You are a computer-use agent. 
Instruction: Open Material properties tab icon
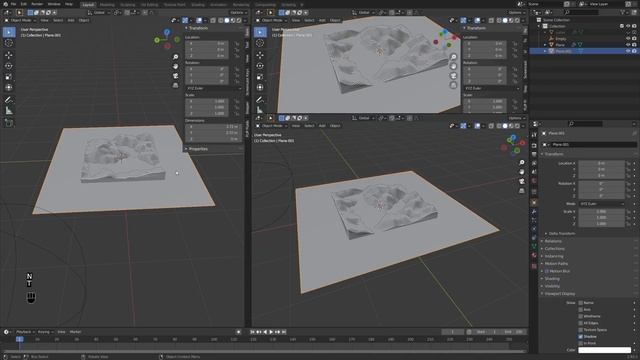(x=534, y=256)
